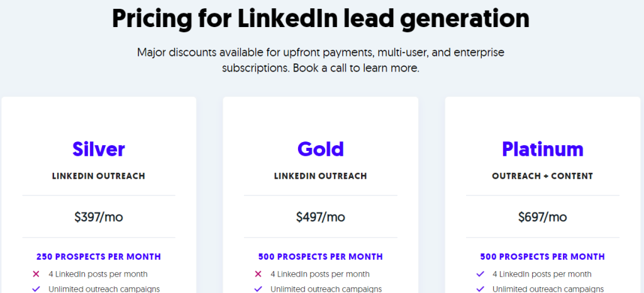Click Gold's 500 Prospects Per Month label

point(321,257)
